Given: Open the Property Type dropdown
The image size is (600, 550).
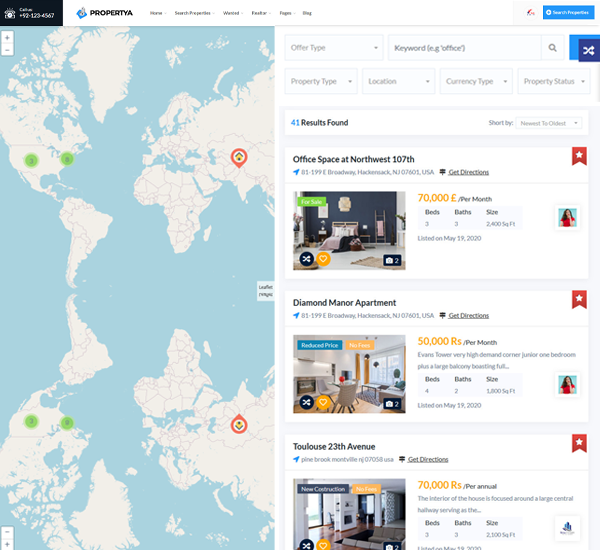Looking at the screenshot, I should pos(321,81).
